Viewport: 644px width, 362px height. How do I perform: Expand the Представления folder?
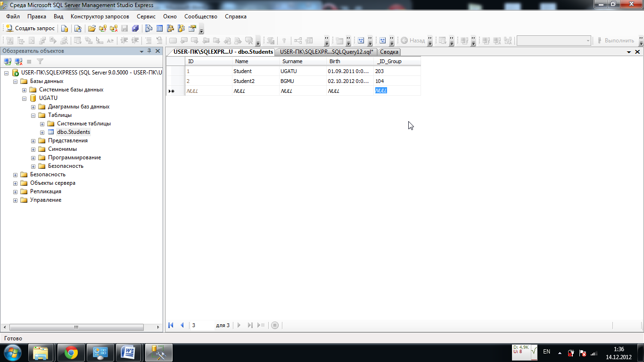[33, 140]
